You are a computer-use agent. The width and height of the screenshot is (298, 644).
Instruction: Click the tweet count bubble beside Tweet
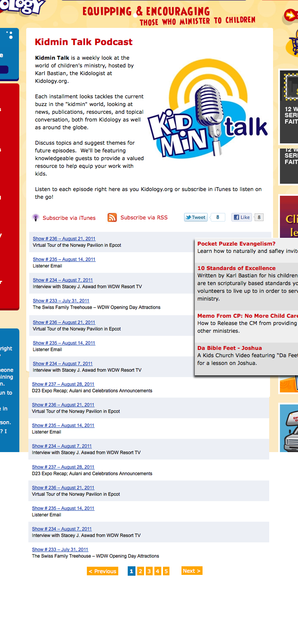pyautogui.click(x=218, y=217)
